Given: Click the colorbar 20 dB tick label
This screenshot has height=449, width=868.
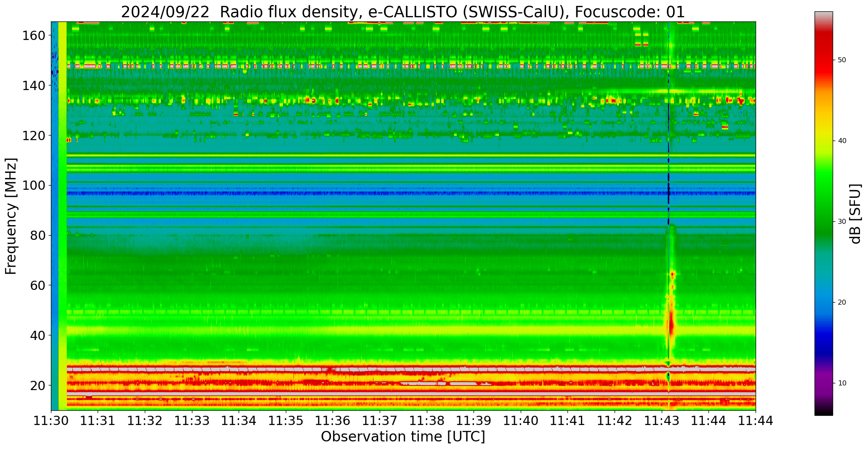Looking at the screenshot, I should pyautogui.click(x=842, y=303).
